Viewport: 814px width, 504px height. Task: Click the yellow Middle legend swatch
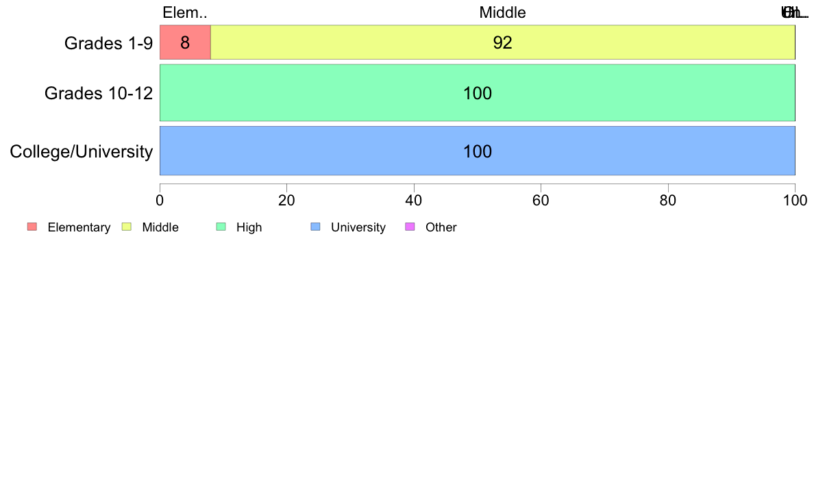[127, 227]
